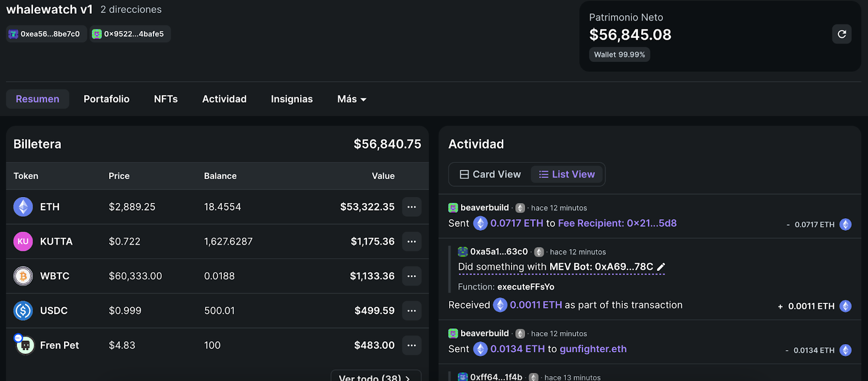Click the 2 direcciones label
868x381 pixels.
coord(131,10)
